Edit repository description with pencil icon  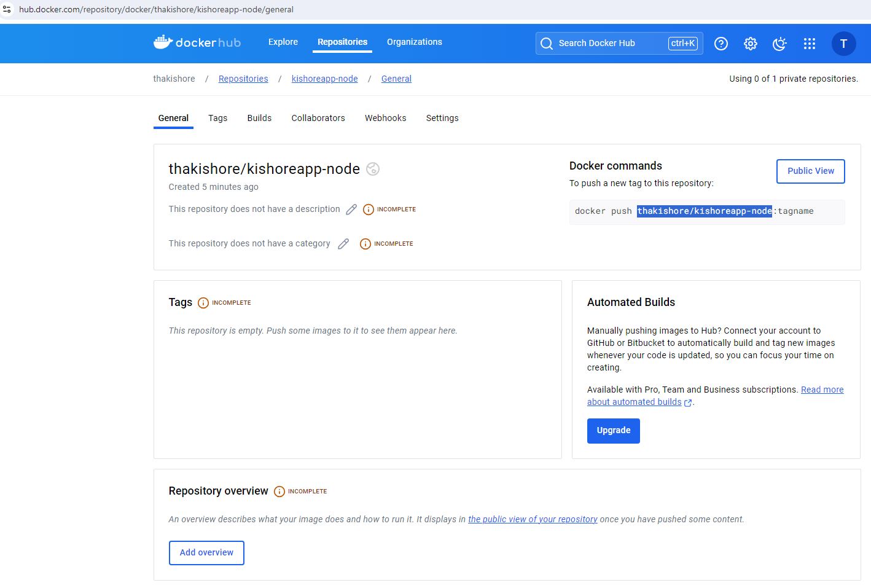351,210
